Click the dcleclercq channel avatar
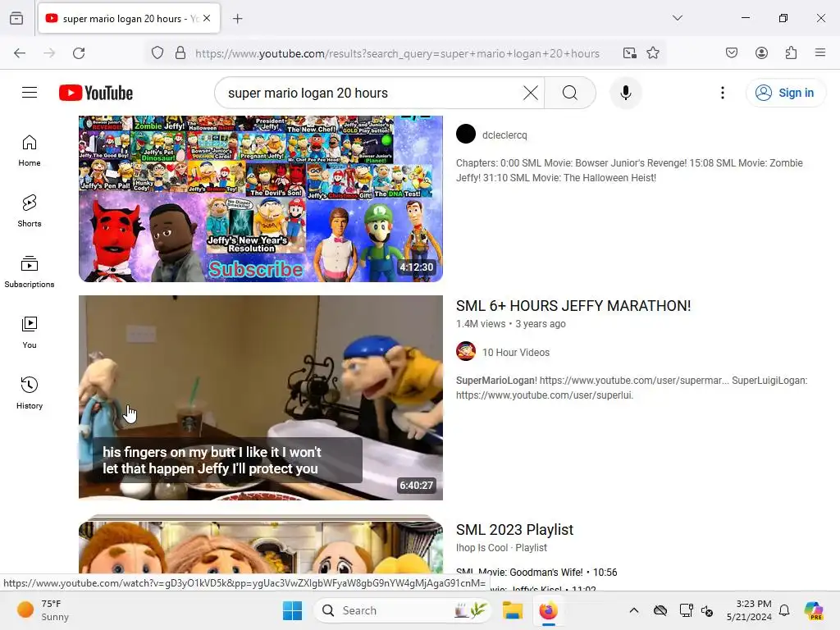Image resolution: width=840 pixels, height=630 pixels. (466, 134)
